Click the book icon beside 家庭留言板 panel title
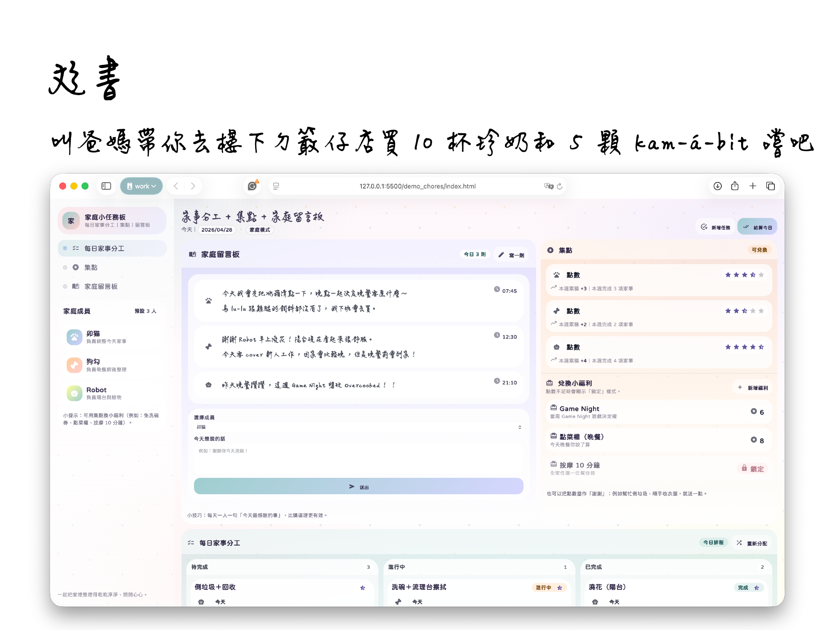This screenshot has width=840, height=630. pos(192,254)
